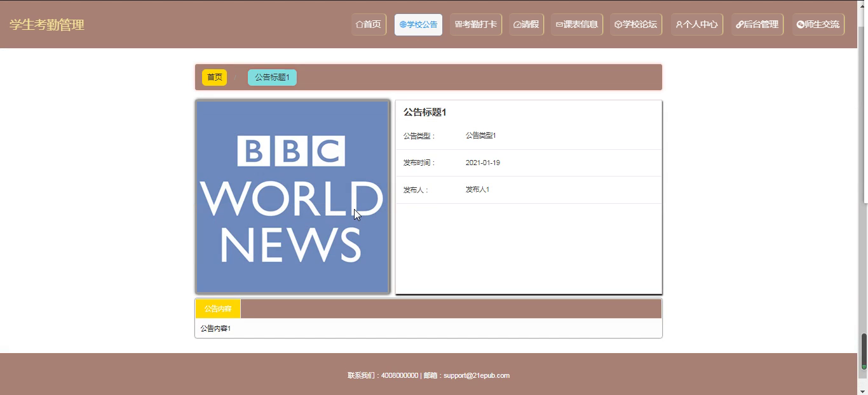The width and height of the screenshot is (868, 395).
Task: Go to 学校公告 in the navigation
Action: point(418,25)
